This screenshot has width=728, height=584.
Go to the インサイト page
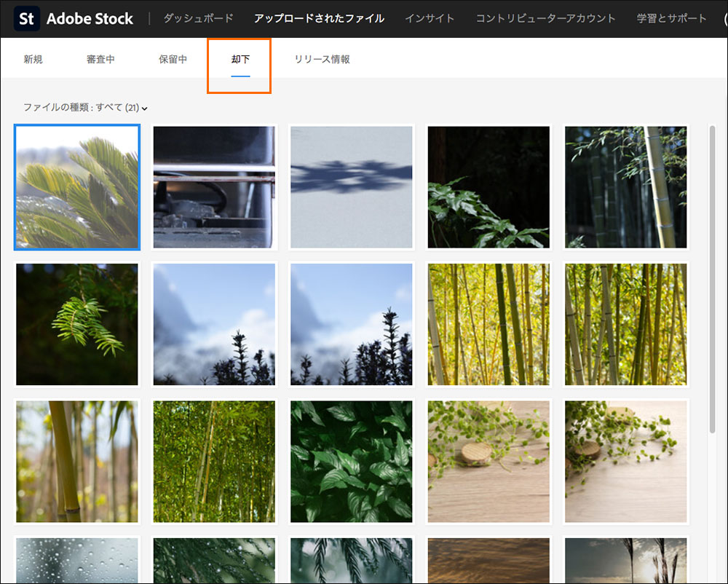click(430, 18)
